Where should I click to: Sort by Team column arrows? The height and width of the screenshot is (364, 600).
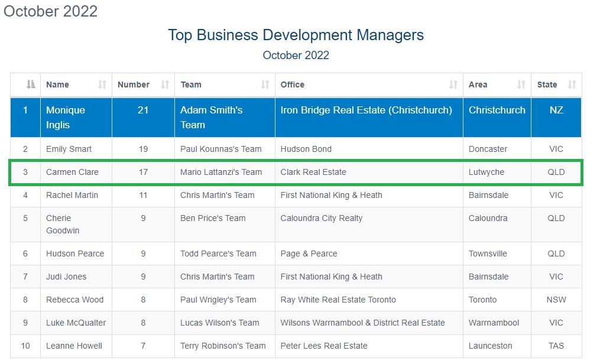[265, 84]
